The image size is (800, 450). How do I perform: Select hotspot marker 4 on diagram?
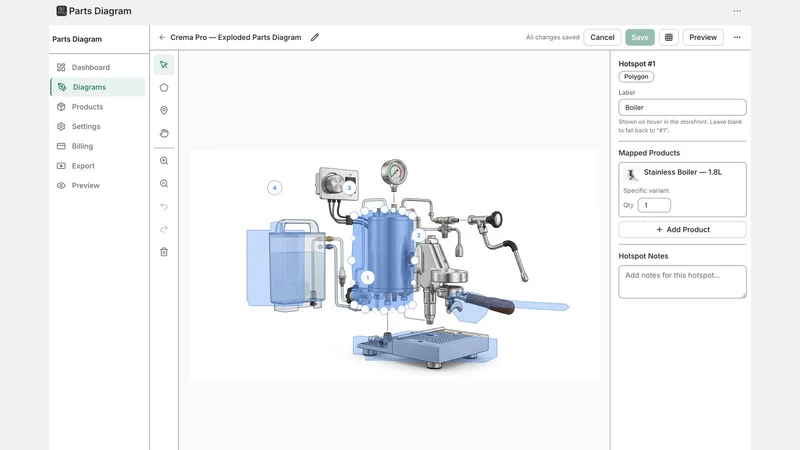274,188
